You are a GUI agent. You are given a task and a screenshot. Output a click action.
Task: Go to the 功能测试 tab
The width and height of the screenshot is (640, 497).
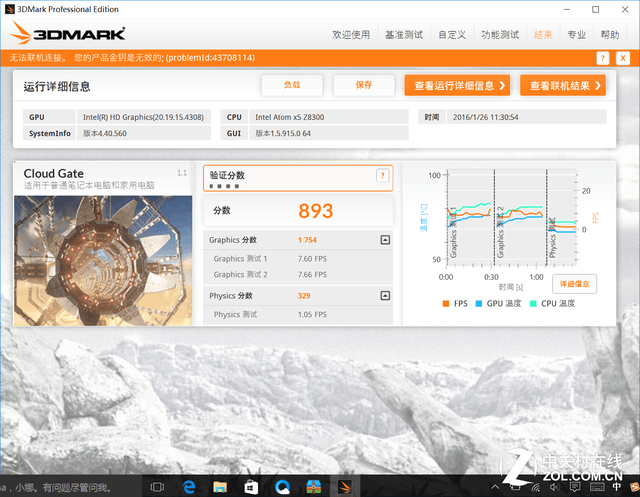click(x=497, y=35)
